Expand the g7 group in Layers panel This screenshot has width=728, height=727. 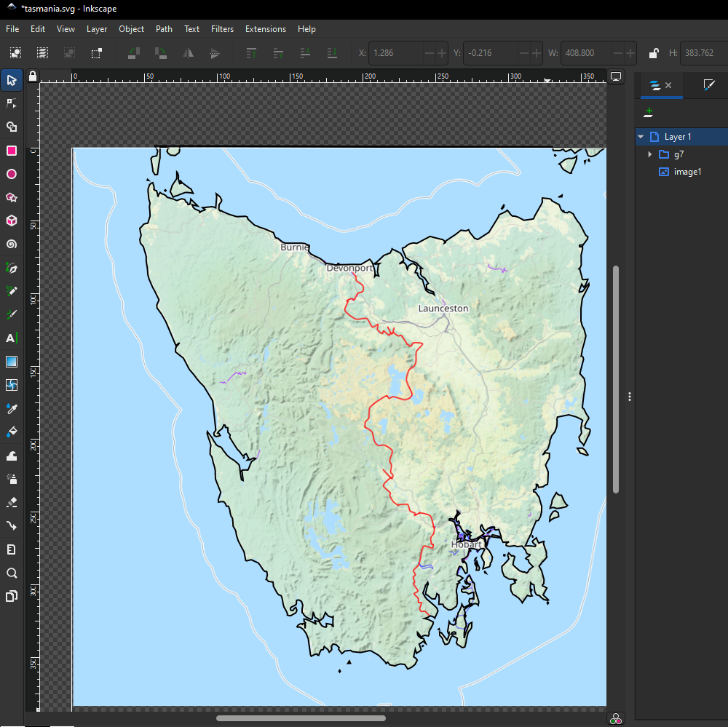pos(649,154)
